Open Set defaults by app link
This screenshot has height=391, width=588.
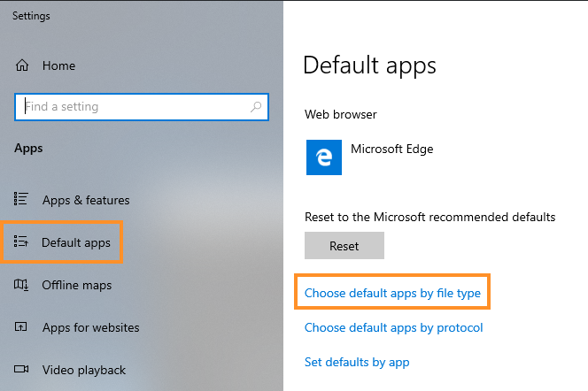point(357,362)
